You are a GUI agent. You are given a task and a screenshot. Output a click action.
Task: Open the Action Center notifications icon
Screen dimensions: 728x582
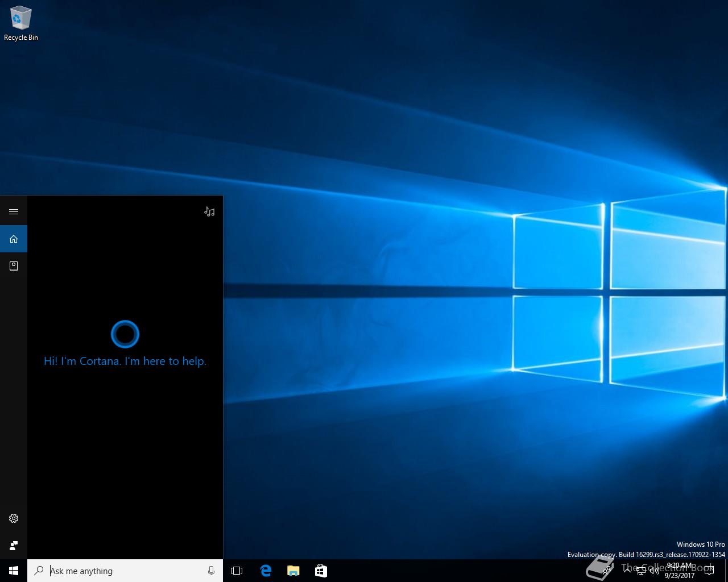click(709, 571)
